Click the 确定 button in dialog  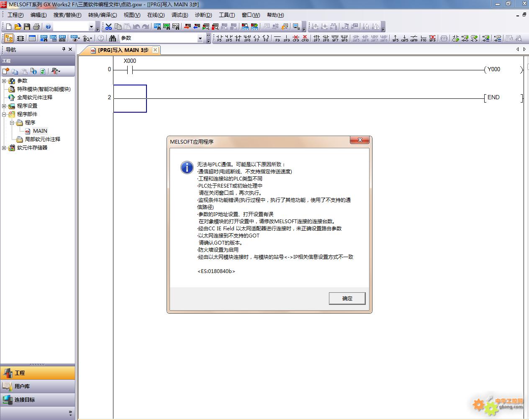[347, 299]
